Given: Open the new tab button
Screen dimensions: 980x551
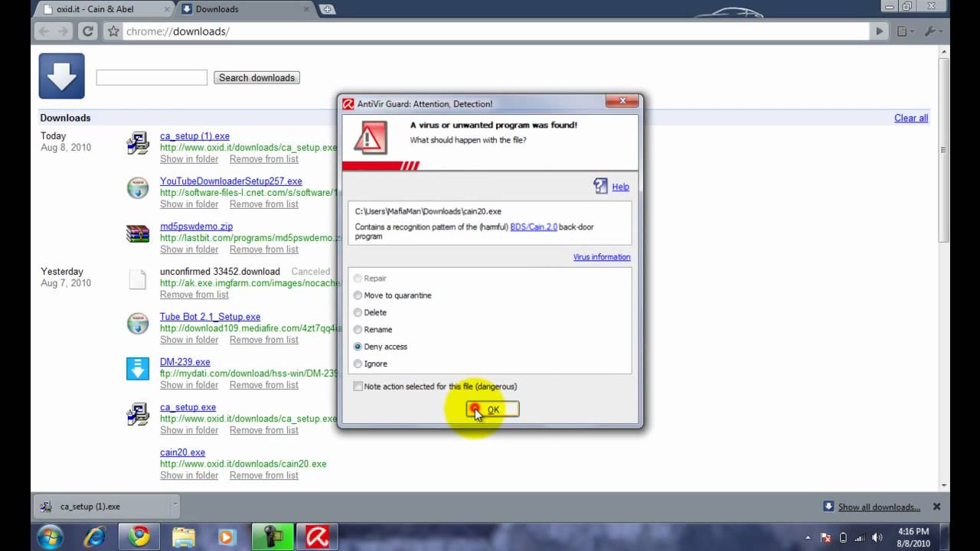Looking at the screenshot, I should click(328, 9).
